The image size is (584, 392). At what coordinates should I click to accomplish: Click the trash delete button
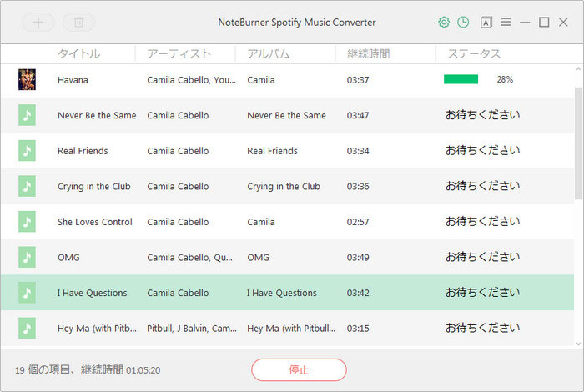(x=78, y=23)
